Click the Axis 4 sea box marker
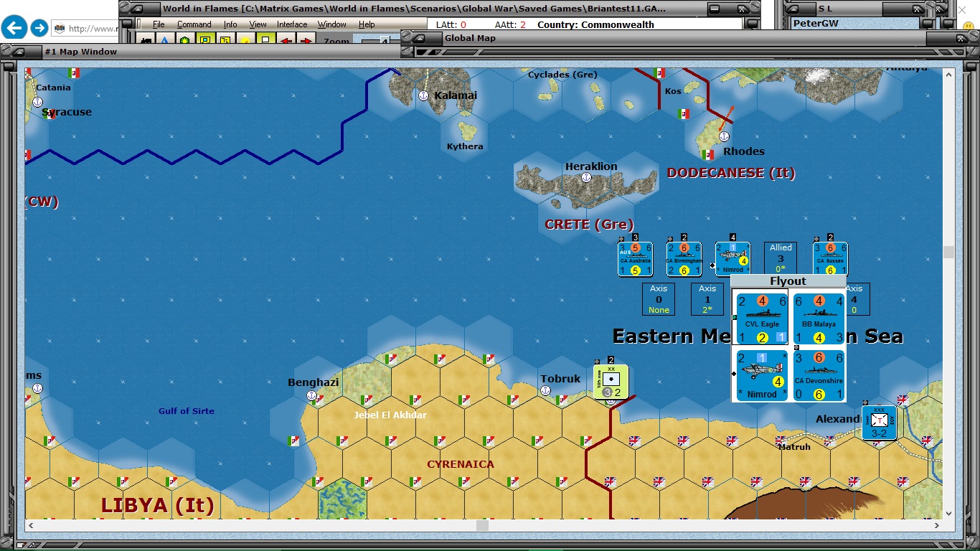 tap(857, 299)
